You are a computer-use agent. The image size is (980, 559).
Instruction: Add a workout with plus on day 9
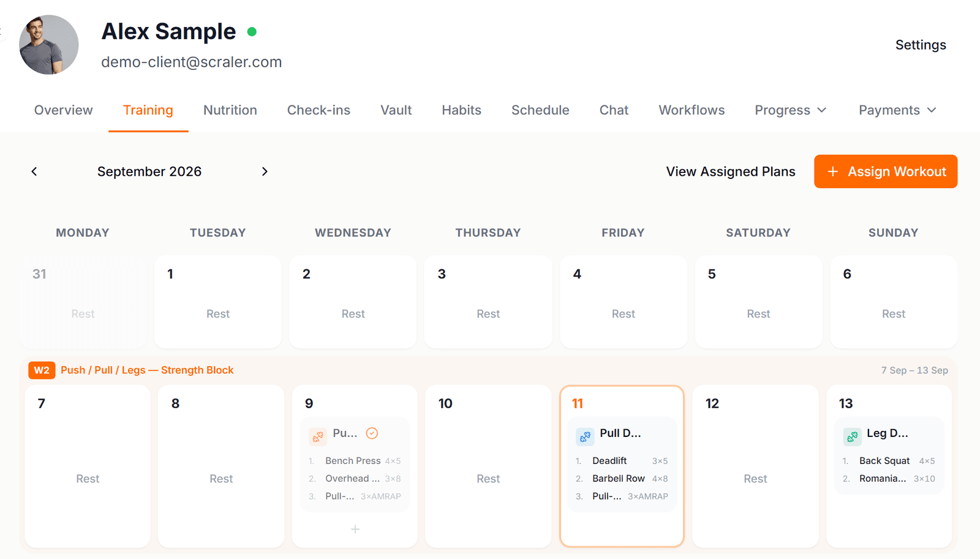(x=355, y=529)
